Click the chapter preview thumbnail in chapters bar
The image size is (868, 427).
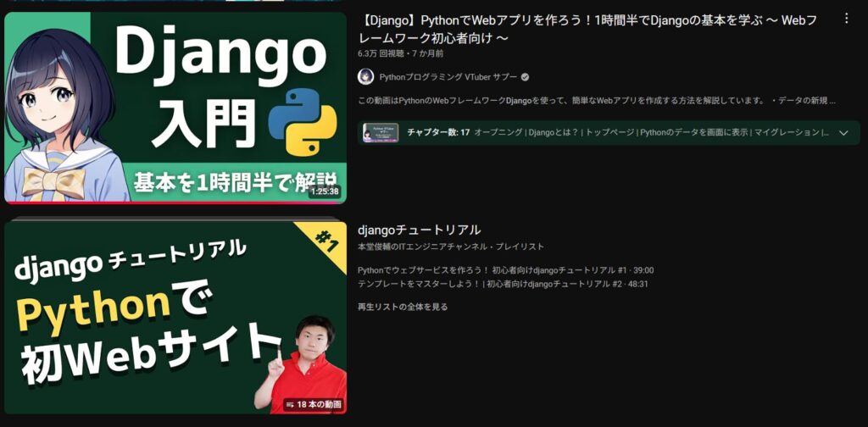(x=381, y=133)
